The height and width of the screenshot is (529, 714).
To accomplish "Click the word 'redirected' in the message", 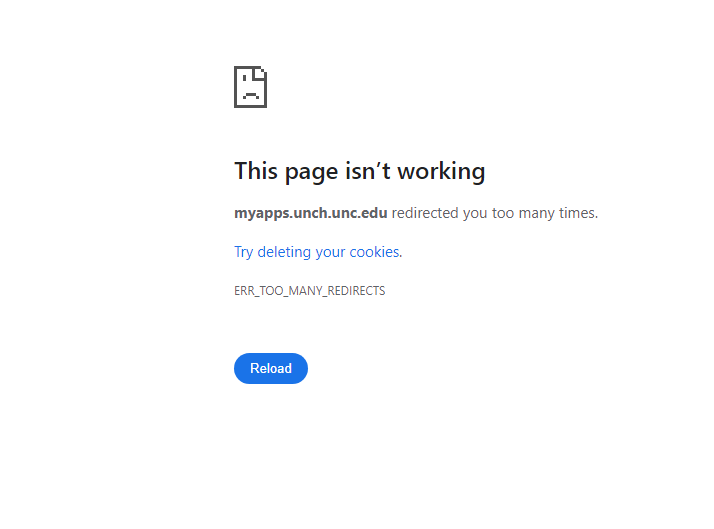I will (425, 213).
